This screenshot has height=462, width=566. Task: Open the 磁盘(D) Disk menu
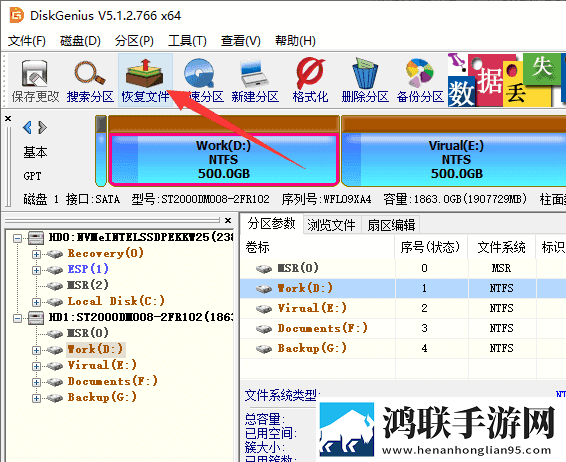(80, 41)
